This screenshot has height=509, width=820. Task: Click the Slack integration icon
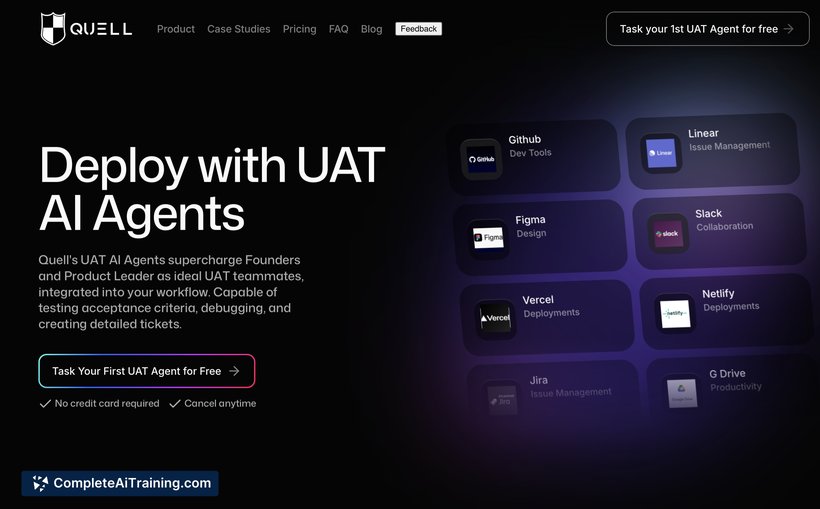pos(668,233)
